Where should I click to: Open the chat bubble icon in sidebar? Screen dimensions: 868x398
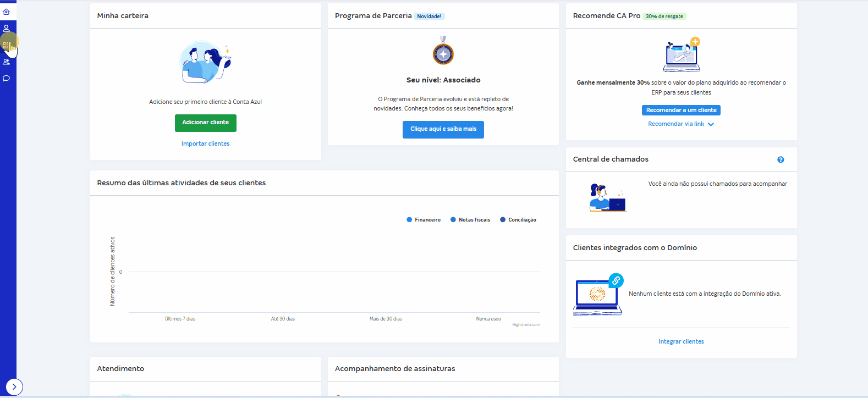pos(7,78)
